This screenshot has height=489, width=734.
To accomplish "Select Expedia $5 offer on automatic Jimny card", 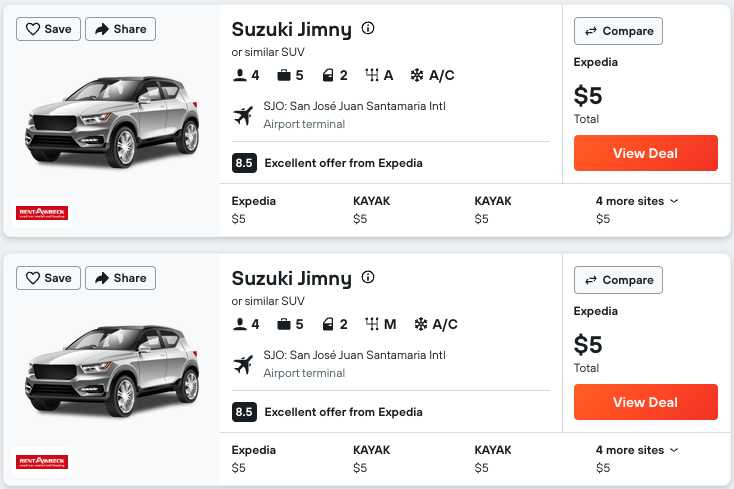I will click(x=254, y=210).
